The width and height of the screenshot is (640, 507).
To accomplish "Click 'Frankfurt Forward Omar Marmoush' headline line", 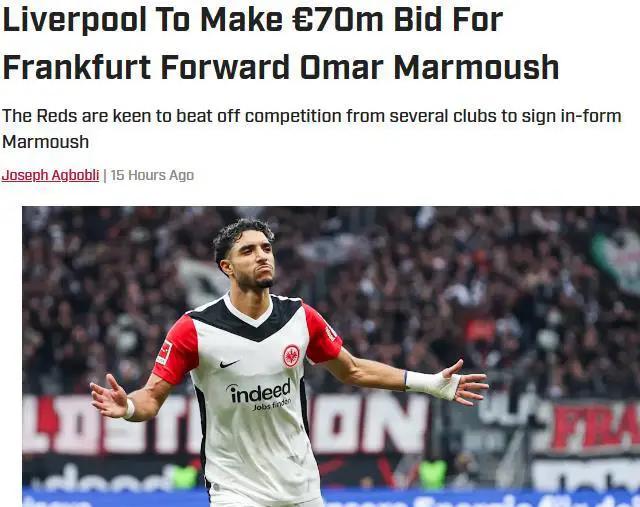I will coord(281,67).
